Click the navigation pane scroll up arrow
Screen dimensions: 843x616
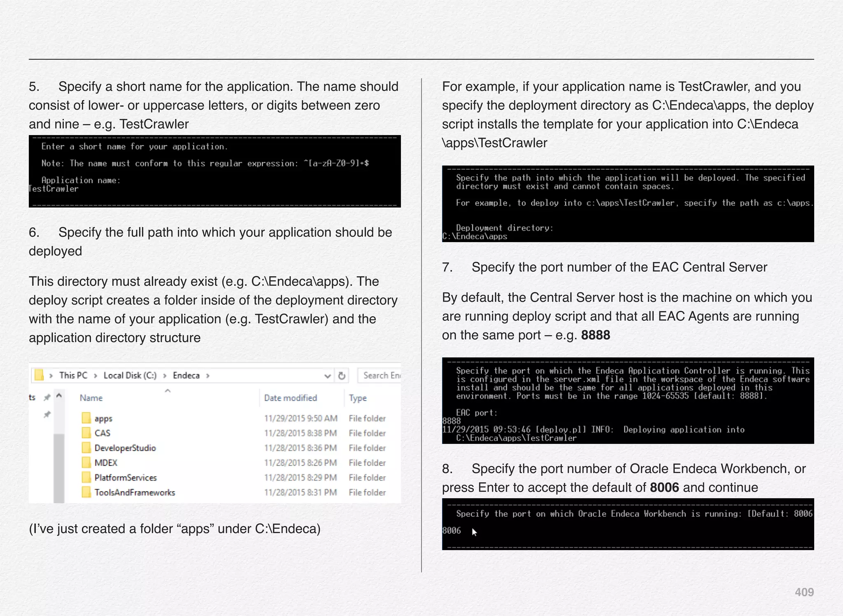coord(59,396)
